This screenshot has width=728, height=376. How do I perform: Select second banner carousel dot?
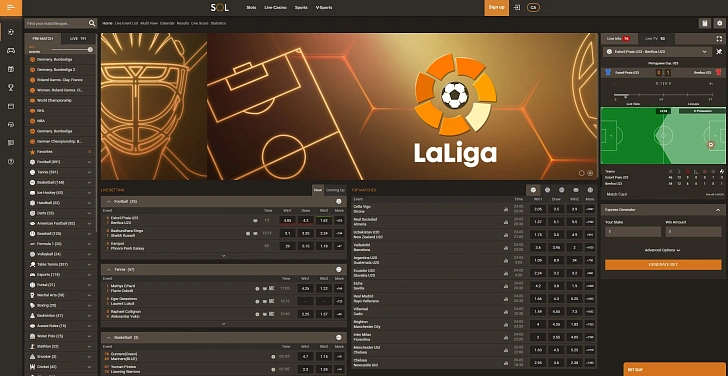590,173
